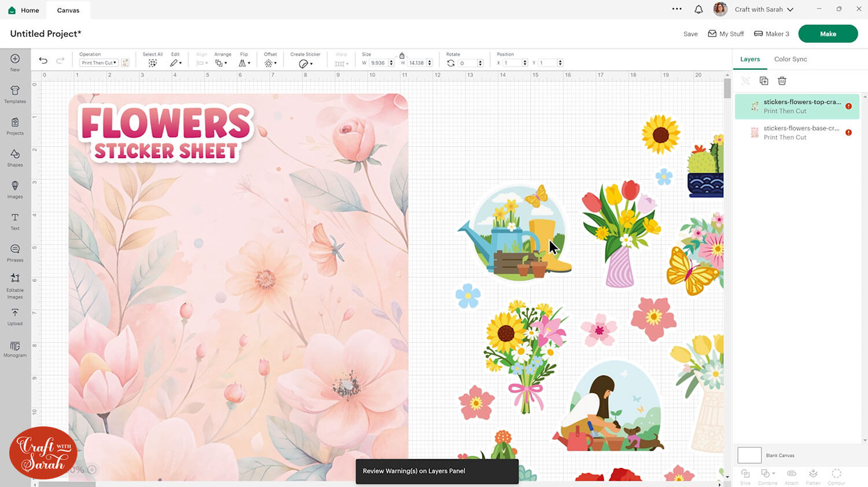Click the Save link

[x=690, y=34]
